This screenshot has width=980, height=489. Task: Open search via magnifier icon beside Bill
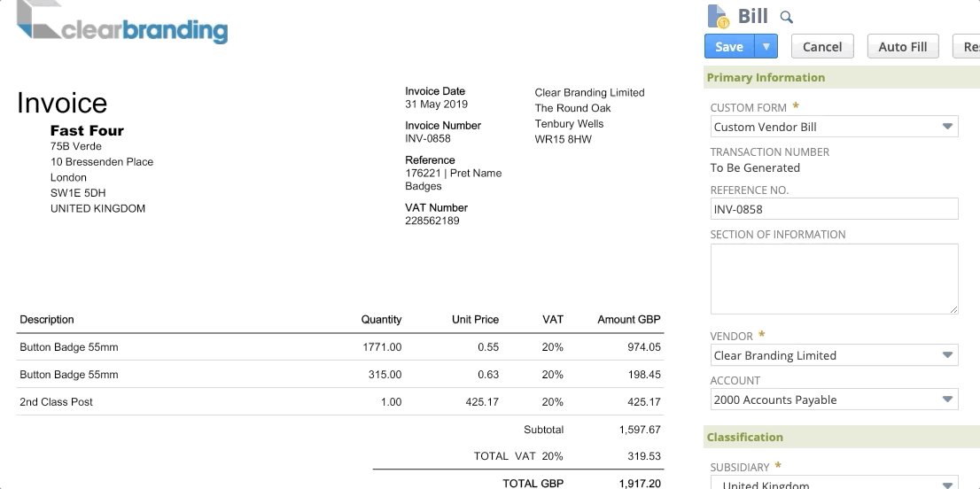coord(786,18)
